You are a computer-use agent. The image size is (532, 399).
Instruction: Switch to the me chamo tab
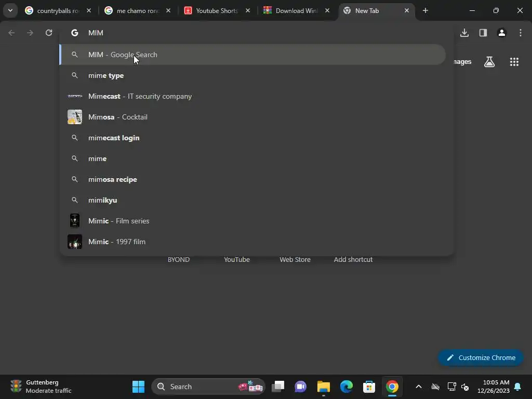pyautogui.click(x=137, y=11)
